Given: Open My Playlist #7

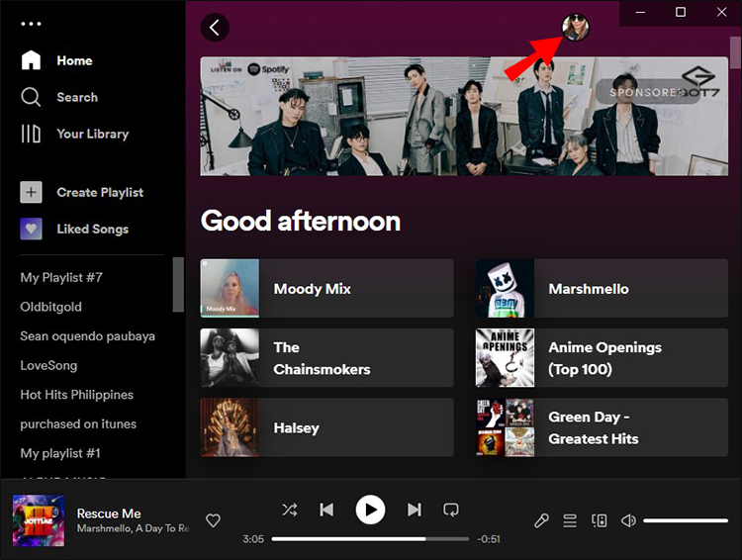Looking at the screenshot, I should pyautogui.click(x=61, y=277).
